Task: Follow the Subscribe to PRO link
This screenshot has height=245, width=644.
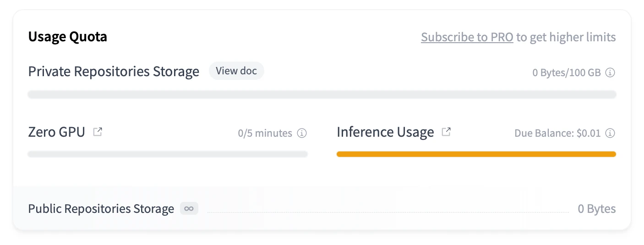Action: coord(467,37)
